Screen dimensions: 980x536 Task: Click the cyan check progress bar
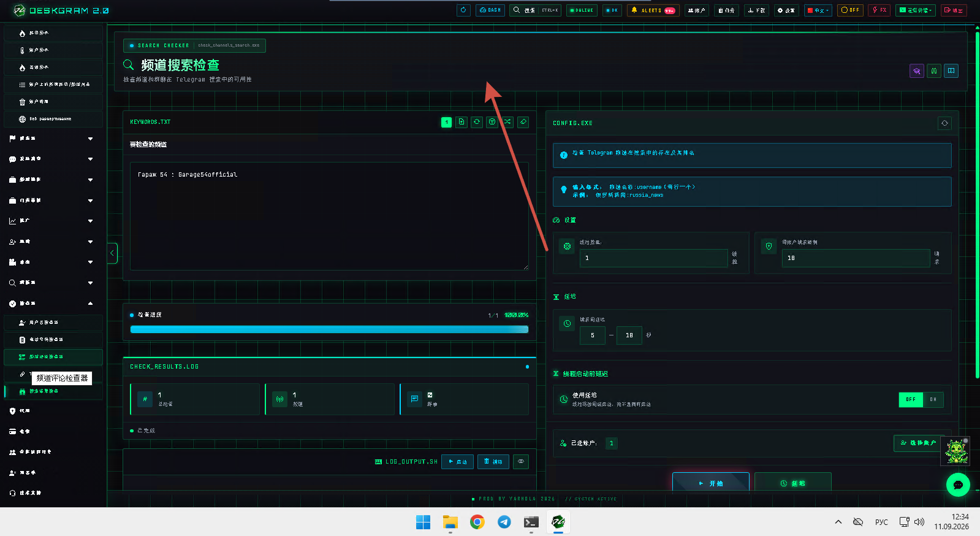(329, 329)
